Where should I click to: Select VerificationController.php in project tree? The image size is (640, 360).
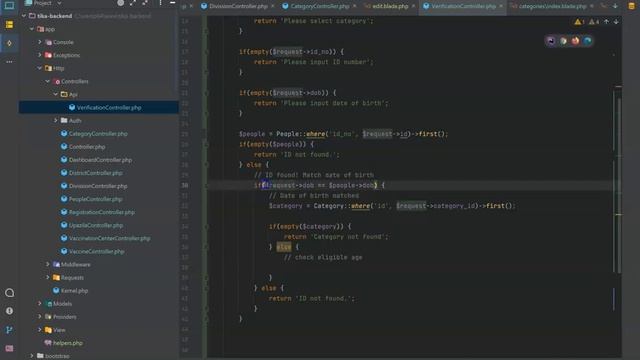tap(99, 107)
